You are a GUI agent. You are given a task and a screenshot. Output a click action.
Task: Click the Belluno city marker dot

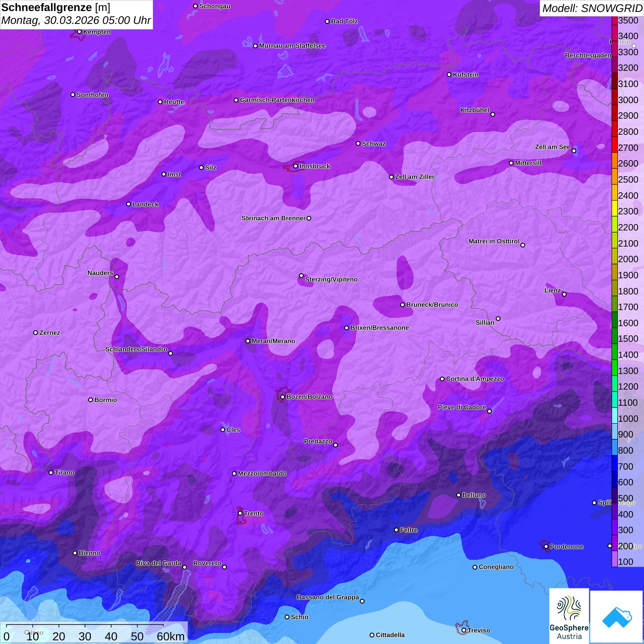tap(458, 495)
